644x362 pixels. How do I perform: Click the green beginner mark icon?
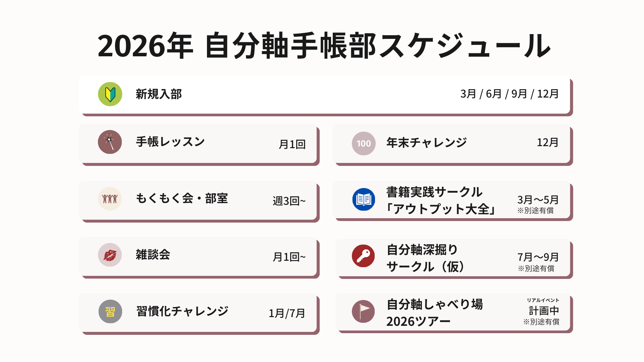point(110,94)
